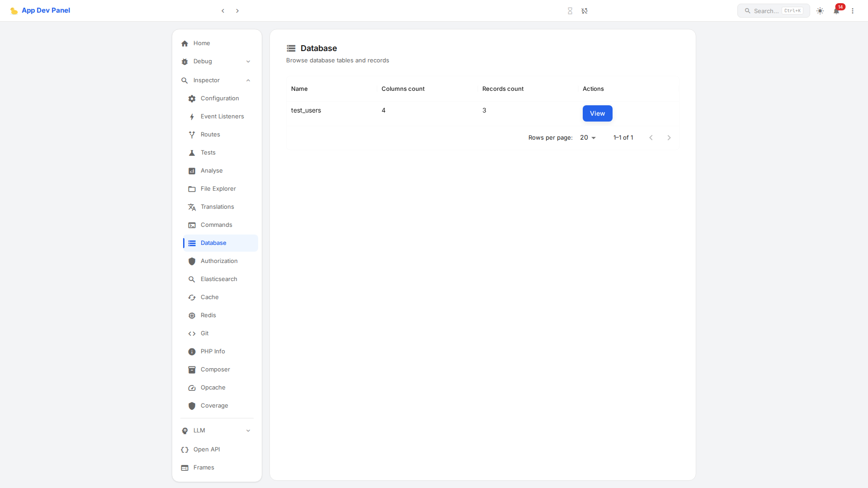This screenshot has height=488, width=868.
Task: Open notifications showing 14 unread
Action: (x=837, y=10)
